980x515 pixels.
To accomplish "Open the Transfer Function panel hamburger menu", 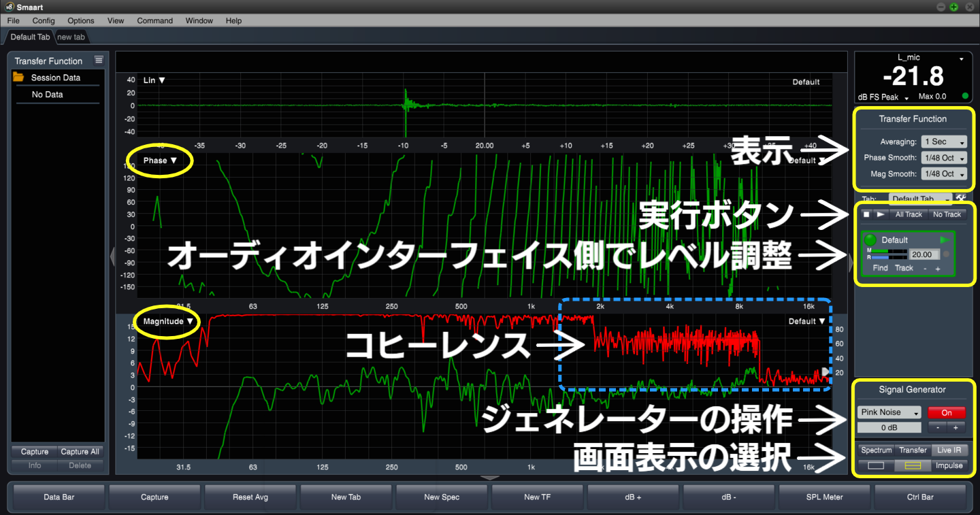I will pyautogui.click(x=99, y=61).
